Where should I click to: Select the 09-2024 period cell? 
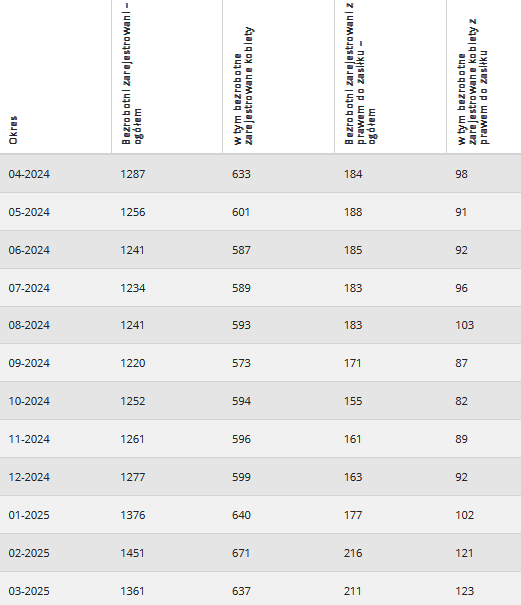point(29,363)
